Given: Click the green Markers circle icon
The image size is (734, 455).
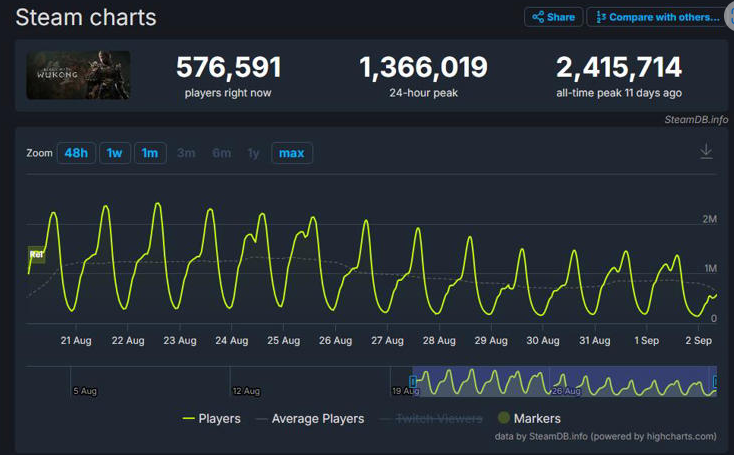Looking at the screenshot, I should (503, 419).
